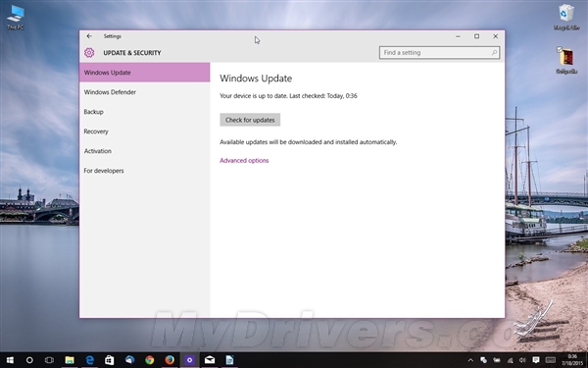Go back using the Settings back arrow
The image size is (588, 368).
tap(89, 36)
